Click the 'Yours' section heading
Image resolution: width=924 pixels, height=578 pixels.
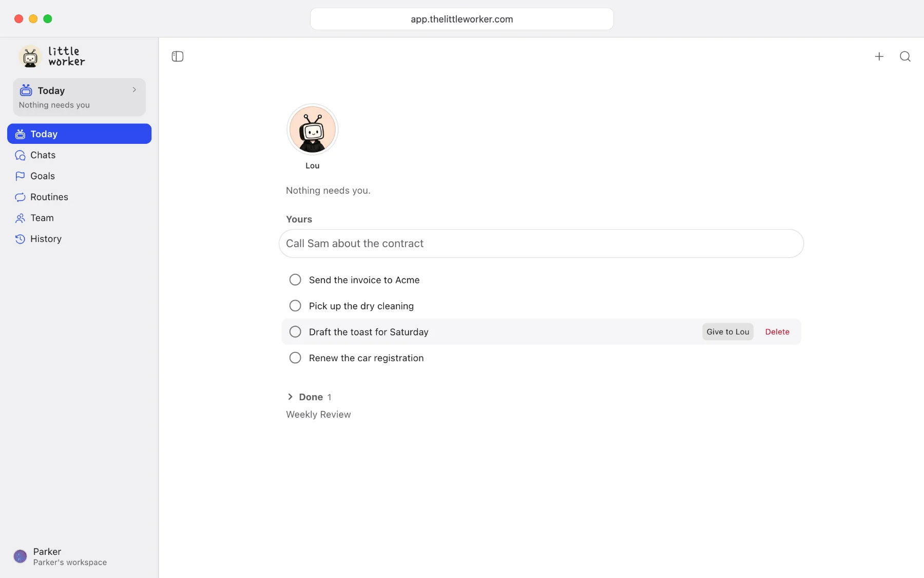pyautogui.click(x=299, y=219)
